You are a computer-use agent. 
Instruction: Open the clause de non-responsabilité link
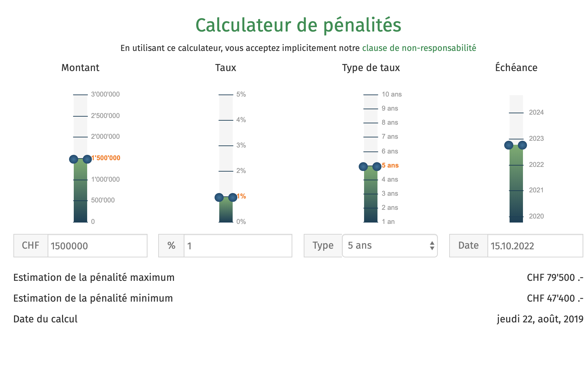tap(419, 48)
